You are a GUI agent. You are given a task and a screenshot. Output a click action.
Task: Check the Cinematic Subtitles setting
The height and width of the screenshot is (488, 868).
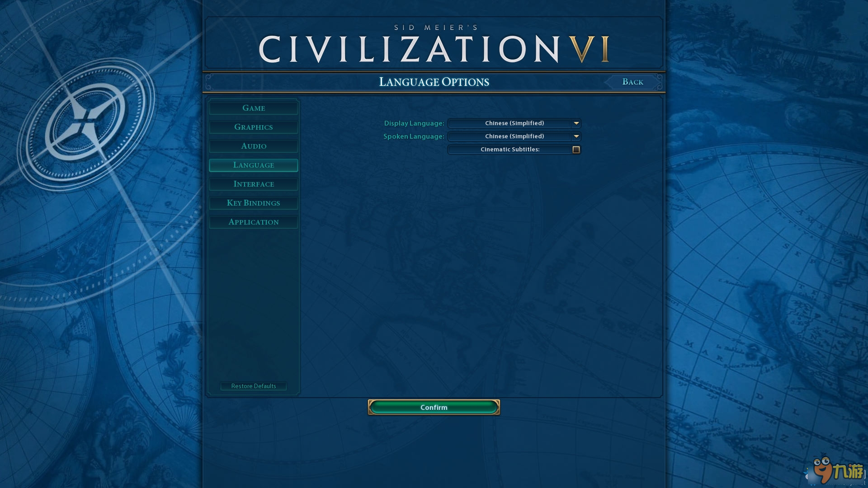[x=576, y=149]
